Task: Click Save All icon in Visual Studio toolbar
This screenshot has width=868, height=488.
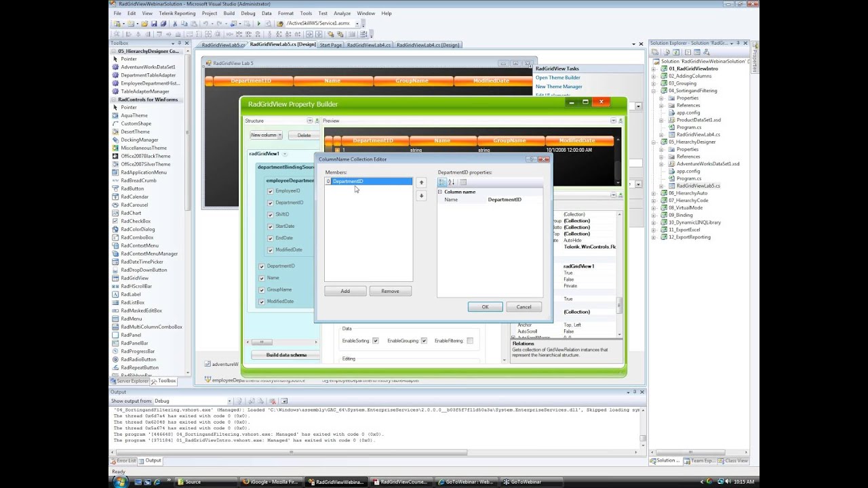Action: coord(163,24)
